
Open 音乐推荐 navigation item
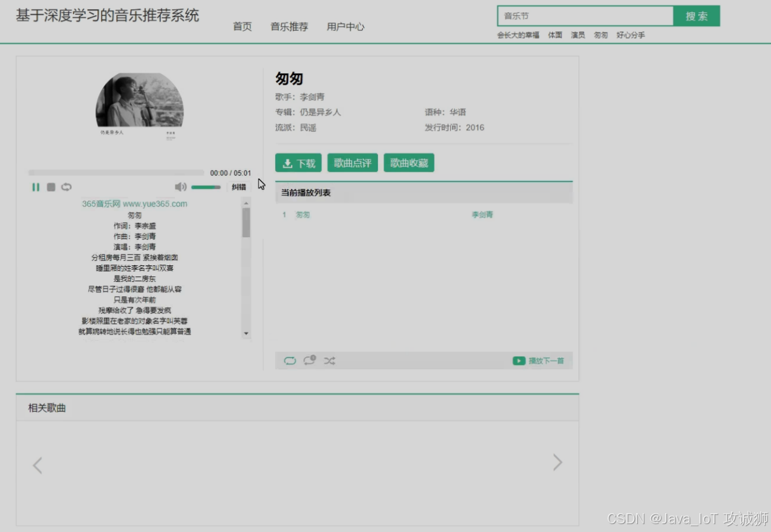click(289, 27)
